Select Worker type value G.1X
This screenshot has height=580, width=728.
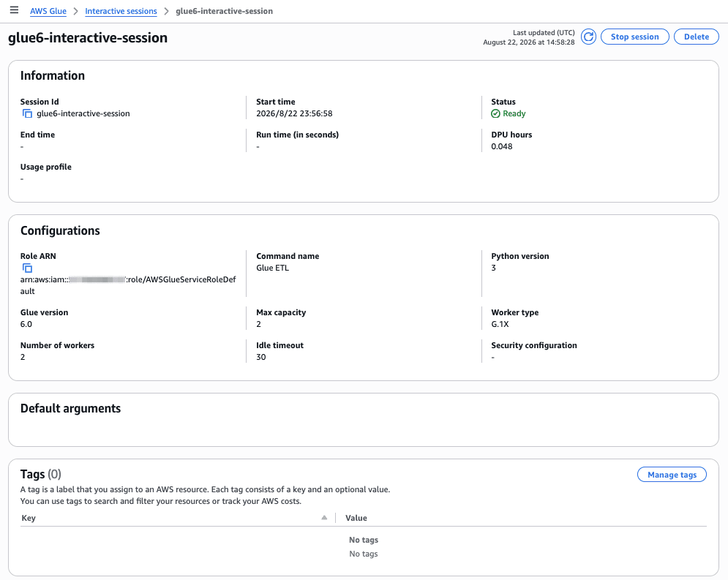pos(500,324)
